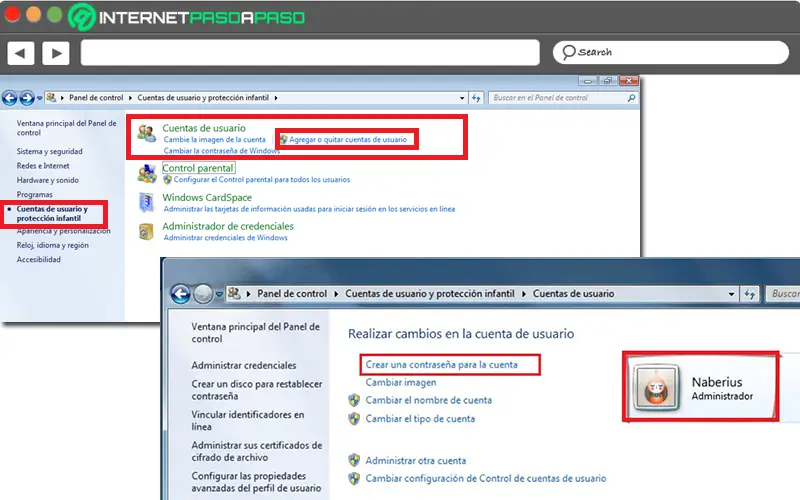
Task: Click Panel de control breadcrumb in front window
Action: [292, 294]
